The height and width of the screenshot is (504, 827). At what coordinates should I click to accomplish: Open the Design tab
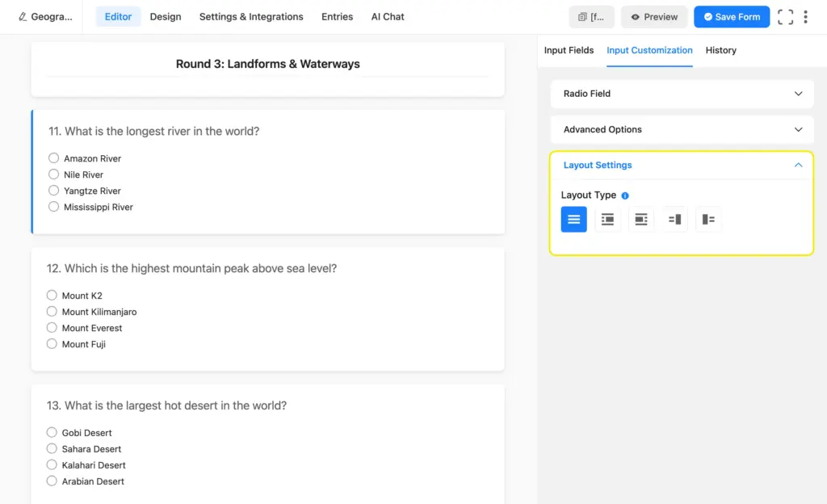tap(166, 17)
